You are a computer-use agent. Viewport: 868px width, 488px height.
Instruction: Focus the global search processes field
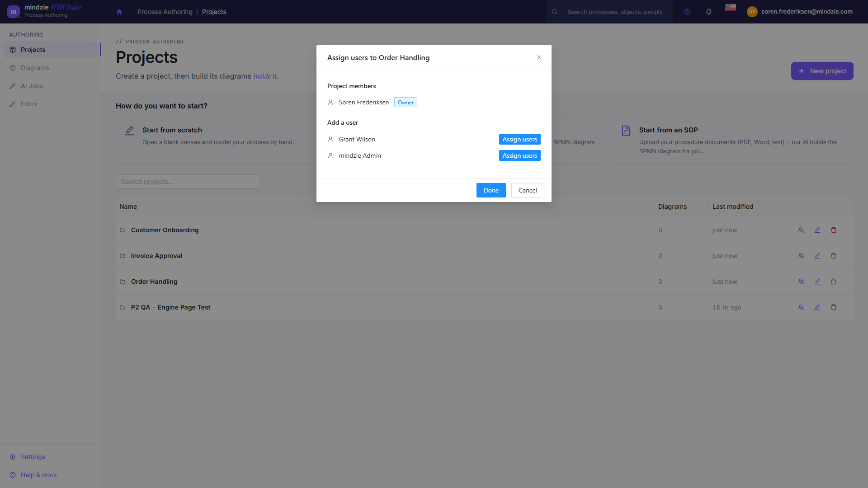pos(615,12)
